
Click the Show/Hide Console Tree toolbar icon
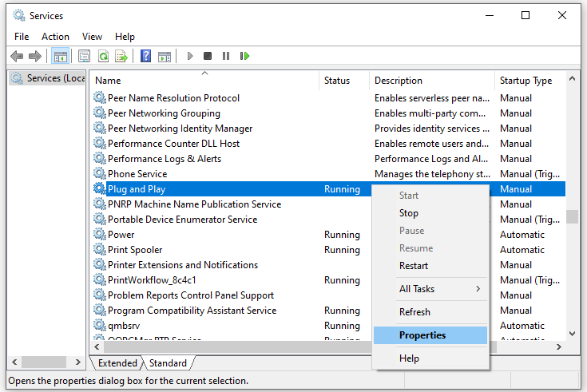tap(59, 56)
